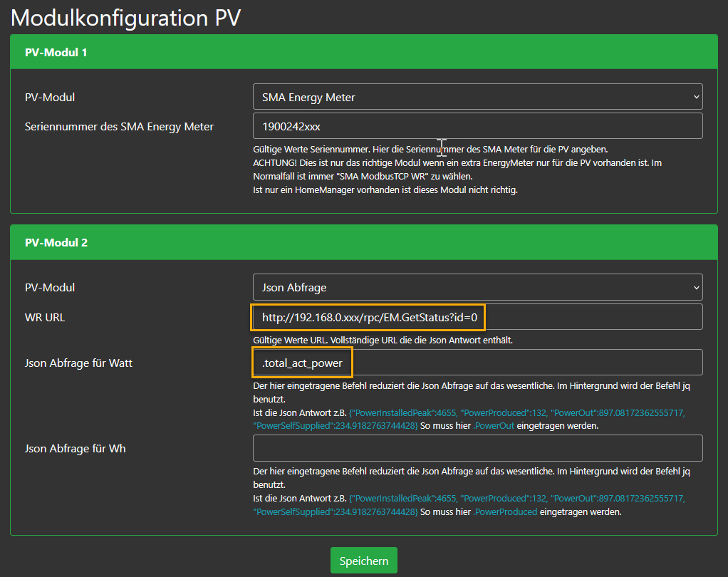This screenshot has height=577, width=728.
Task: Select the Json Abfrage für Watt input
Action: [x=477, y=363]
